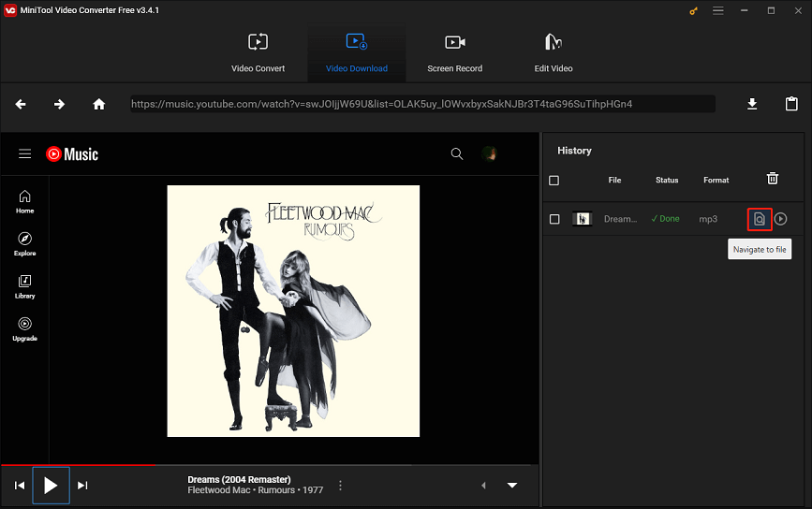Image resolution: width=812 pixels, height=509 pixels.
Task: Open more options dots beside song title
Action: pos(340,486)
